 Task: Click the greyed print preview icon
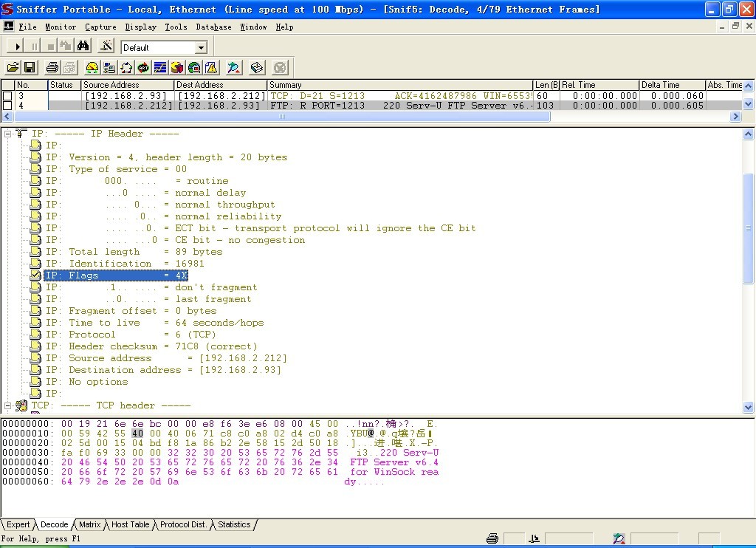click(x=69, y=67)
